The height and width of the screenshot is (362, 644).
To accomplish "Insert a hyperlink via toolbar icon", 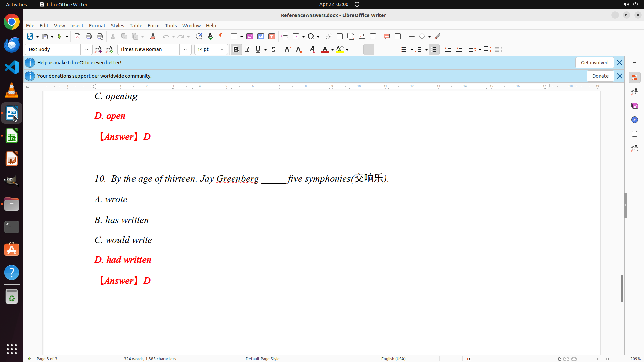I will (329, 36).
